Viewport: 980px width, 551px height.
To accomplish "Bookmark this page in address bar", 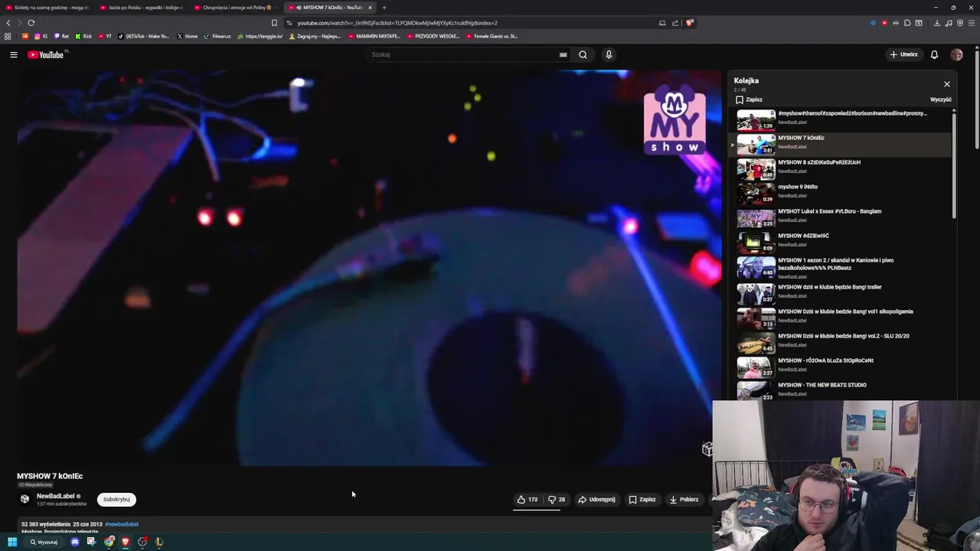I will [274, 23].
